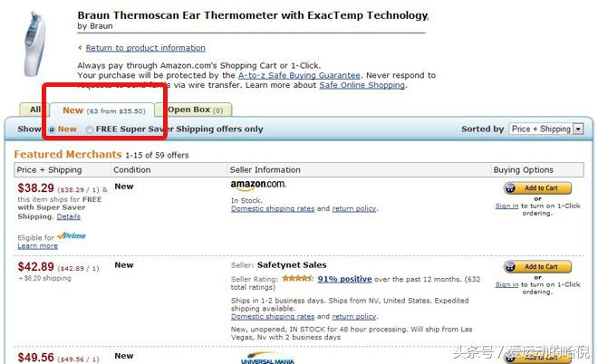Screen dimensions: 598x364
Task: Open the 91% positive rating link
Action: click(x=344, y=279)
